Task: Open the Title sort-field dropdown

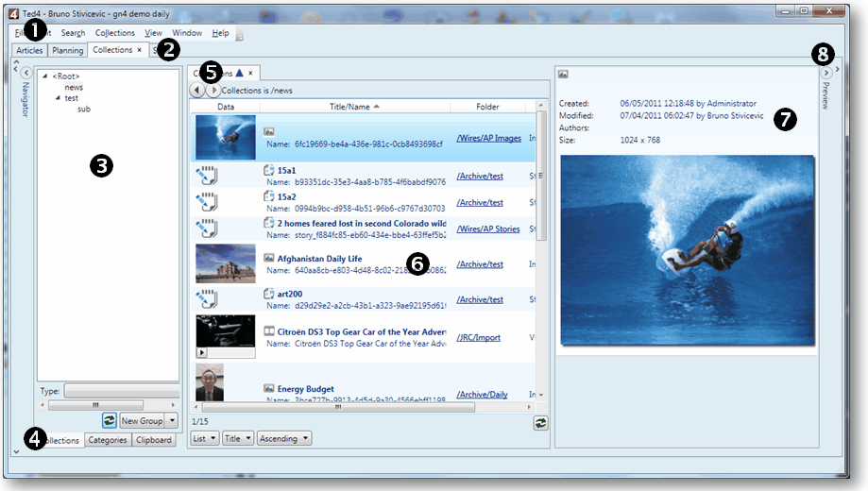Action: click(238, 438)
